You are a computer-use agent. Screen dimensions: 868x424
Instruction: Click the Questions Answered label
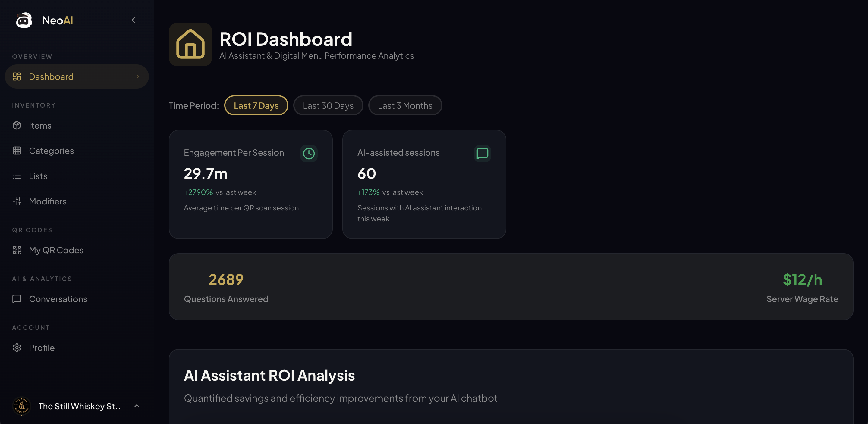(226, 299)
